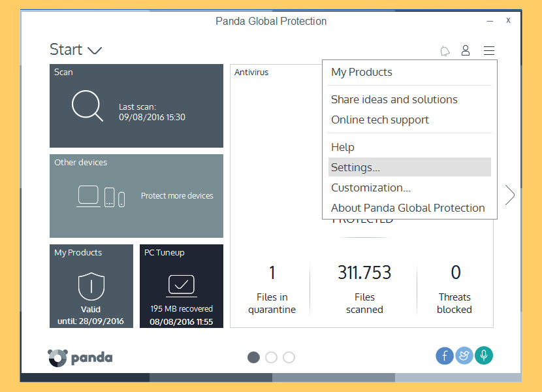The width and height of the screenshot is (542, 392).
Task: Expand the next panel with right chevron
Action: pyautogui.click(x=509, y=194)
